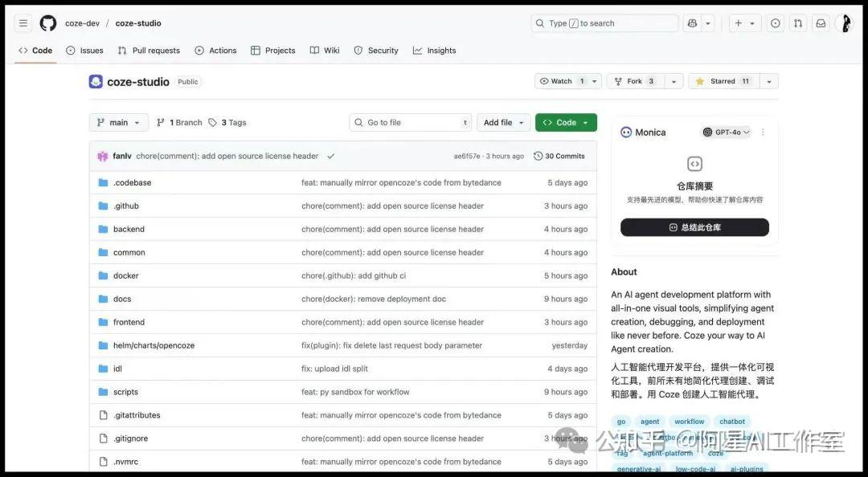Open the helm/charts/opencoze folder

point(154,345)
